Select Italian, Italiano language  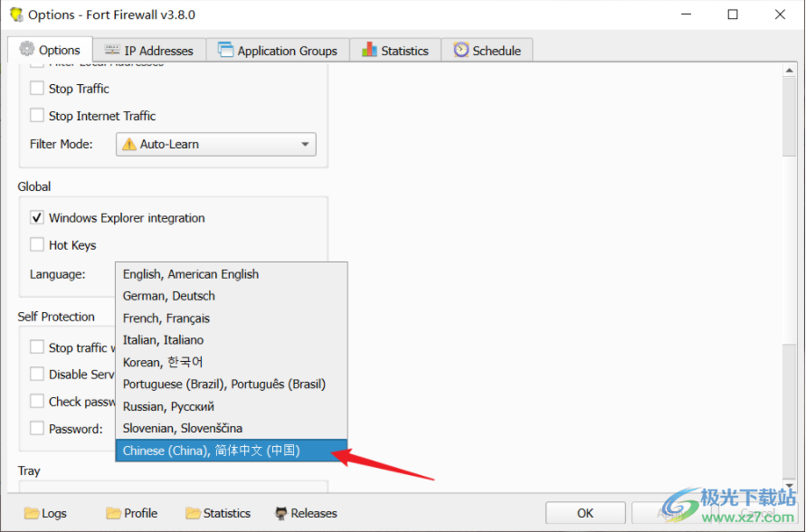coord(232,340)
